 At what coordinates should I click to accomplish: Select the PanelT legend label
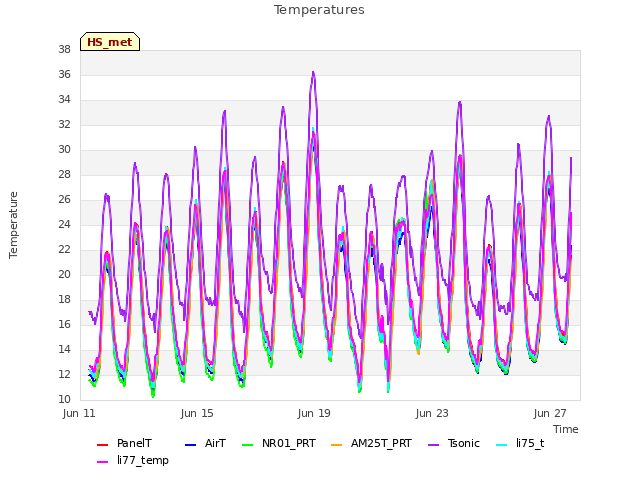[x=134, y=444]
